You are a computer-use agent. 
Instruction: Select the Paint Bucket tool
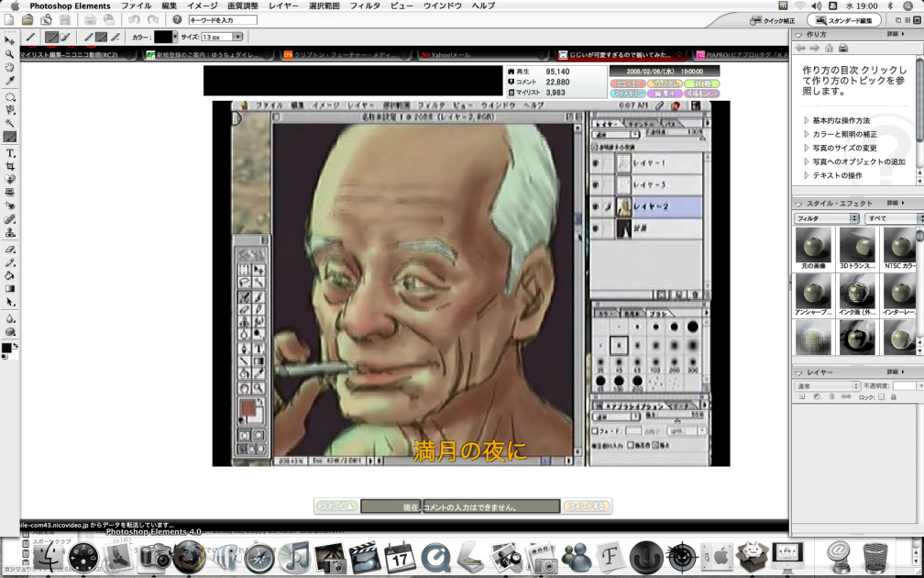[x=9, y=275]
